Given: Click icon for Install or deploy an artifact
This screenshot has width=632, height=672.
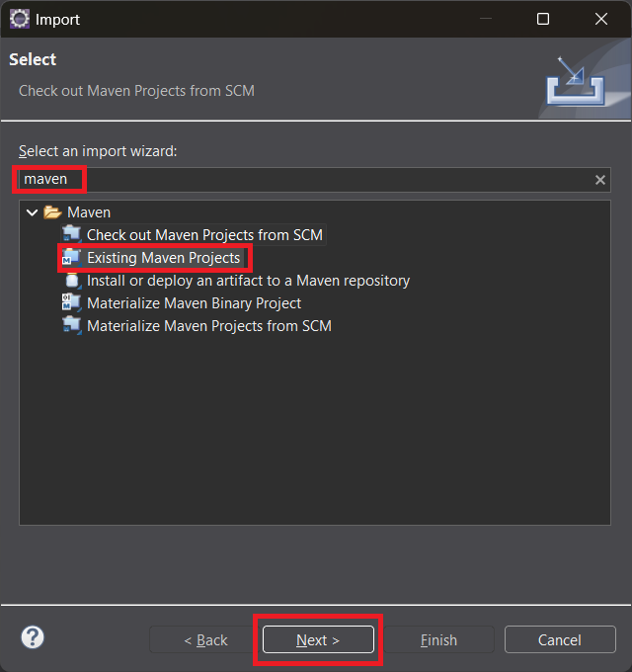Looking at the screenshot, I should [x=72, y=281].
